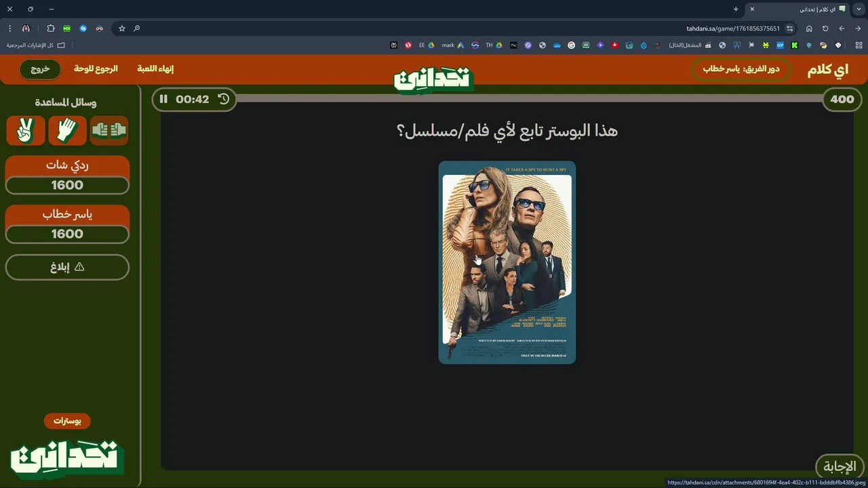
Task: Click the Shazam extension icon
Action: point(83,28)
